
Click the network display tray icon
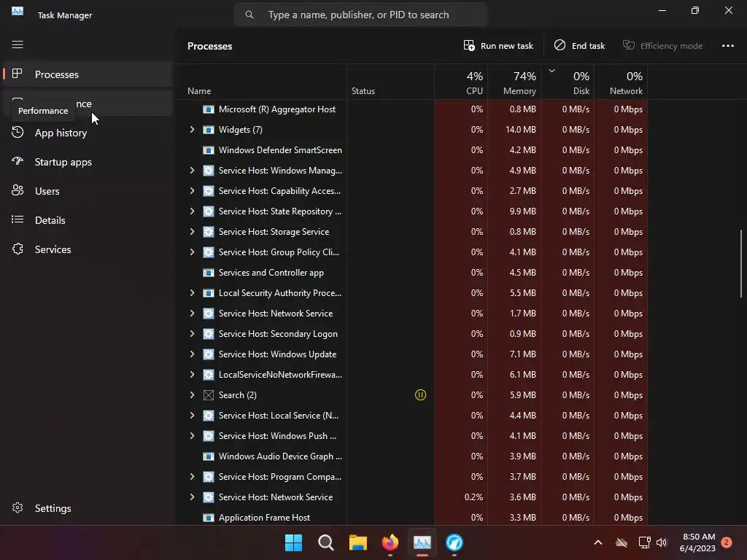pyautogui.click(x=644, y=542)
